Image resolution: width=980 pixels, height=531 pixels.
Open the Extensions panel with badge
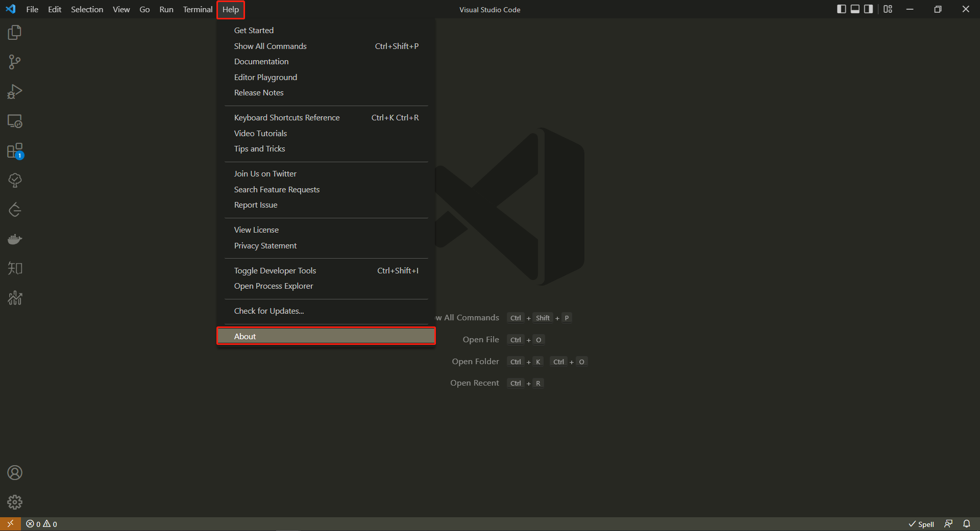tap(15, 151)
